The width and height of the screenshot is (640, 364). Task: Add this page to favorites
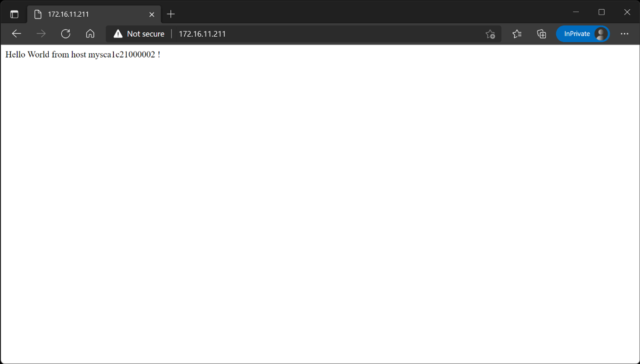[490, 34]
